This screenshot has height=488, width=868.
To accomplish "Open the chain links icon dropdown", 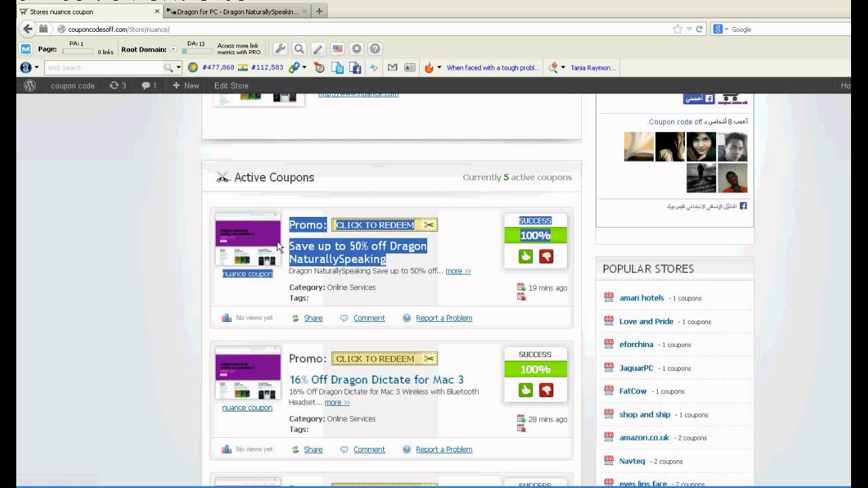I will coord(304,68).
